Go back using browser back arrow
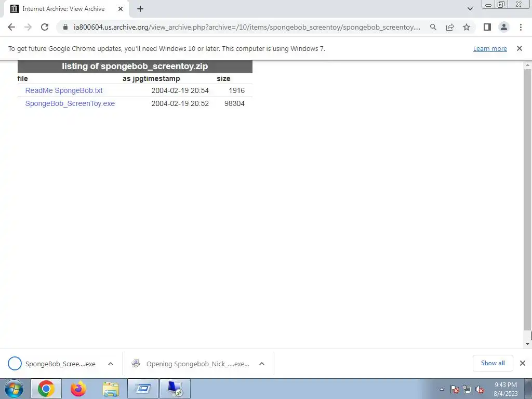The height and width of the screenshot is (399, 532). click(11, 27)
